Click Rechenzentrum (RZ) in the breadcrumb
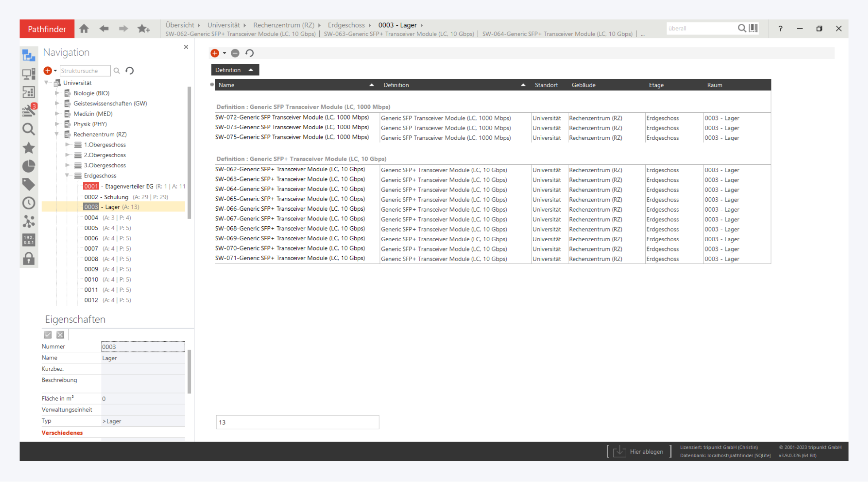Screen dimensions: 868x482 (x=283, y=25)
